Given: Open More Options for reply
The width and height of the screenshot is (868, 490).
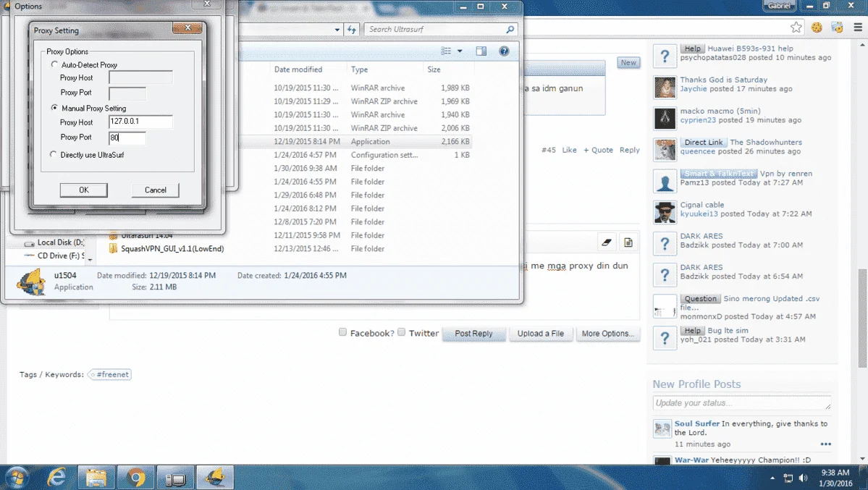Looking at the screenshot, I should (x=608, y=334).
